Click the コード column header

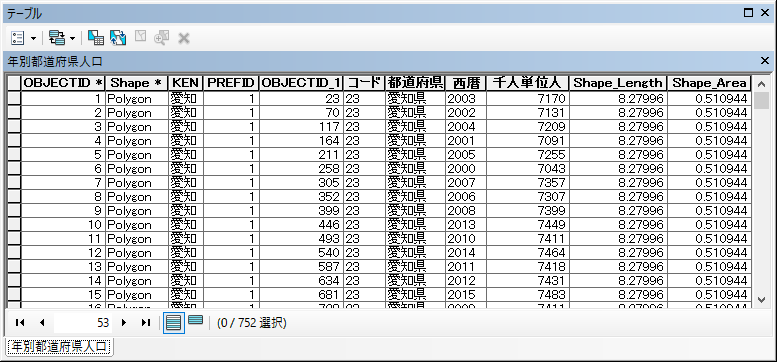point(364,83)
